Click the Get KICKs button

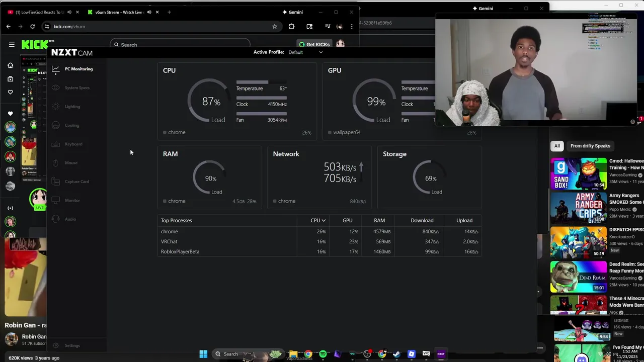[314, 44]
